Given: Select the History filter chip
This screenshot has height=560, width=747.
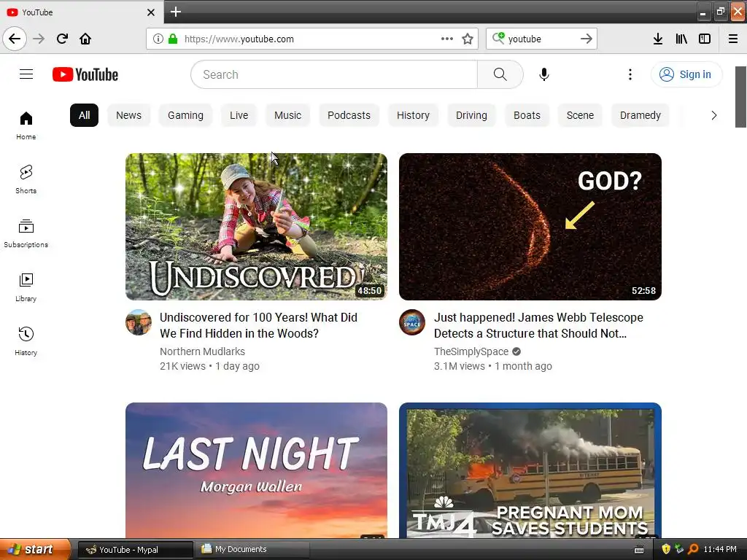Looking at the screenshot, I should (x=413, y=115).
